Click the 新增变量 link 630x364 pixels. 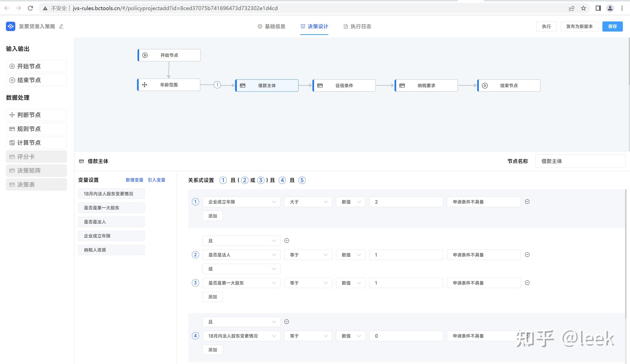[x=134, y=180]
